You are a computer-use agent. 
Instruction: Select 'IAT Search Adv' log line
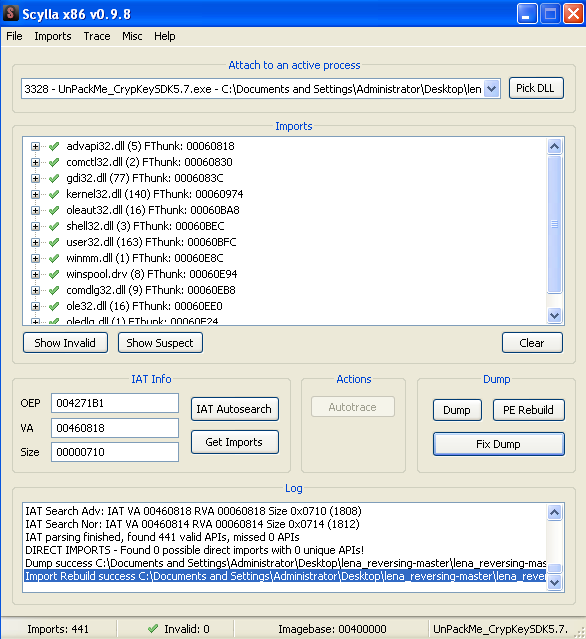coord(193,511)
